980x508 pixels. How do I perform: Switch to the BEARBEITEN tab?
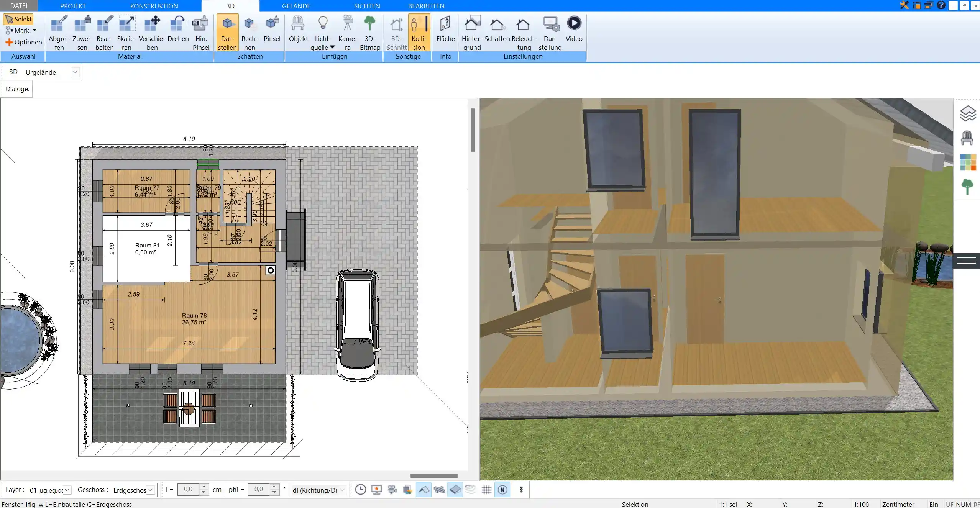pos(426,6)
